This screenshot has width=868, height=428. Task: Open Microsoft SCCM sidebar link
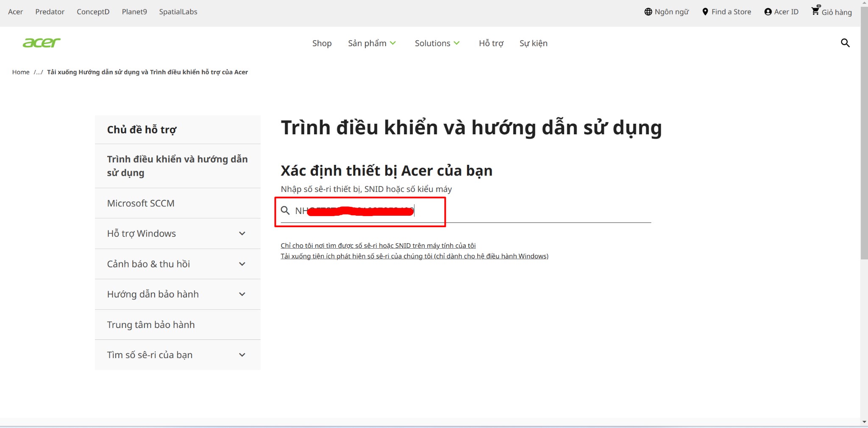pyautogui.click(x=141, y=203)
